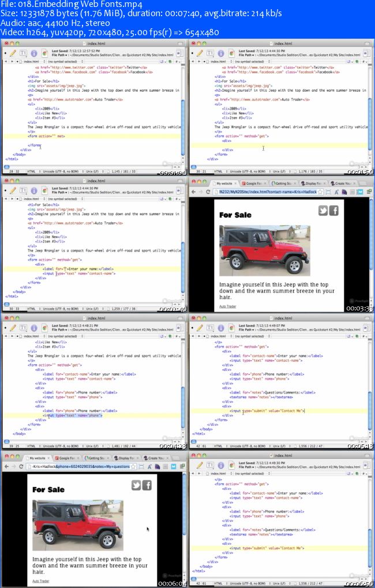The image size is (375, 588).
Task: Preview in Chrome icon, editor saved 12:57:52 PM
Action: (x=44, y=53)
